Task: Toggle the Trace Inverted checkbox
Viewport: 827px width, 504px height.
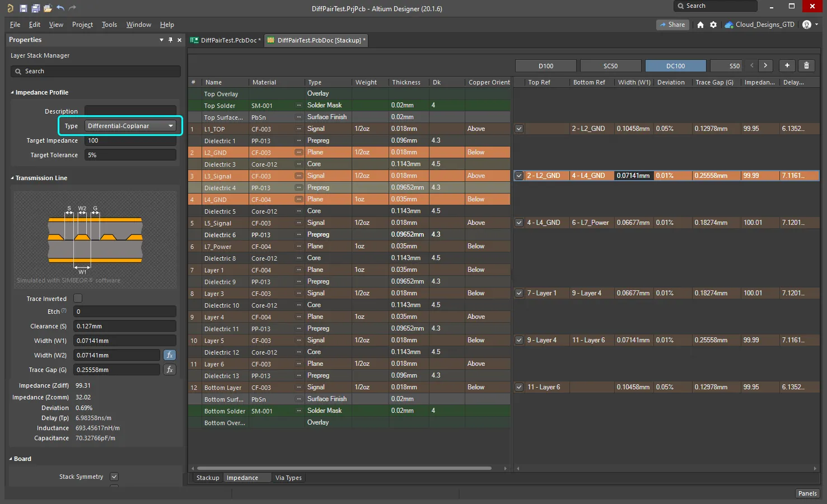Action: (x=78, y=299)
